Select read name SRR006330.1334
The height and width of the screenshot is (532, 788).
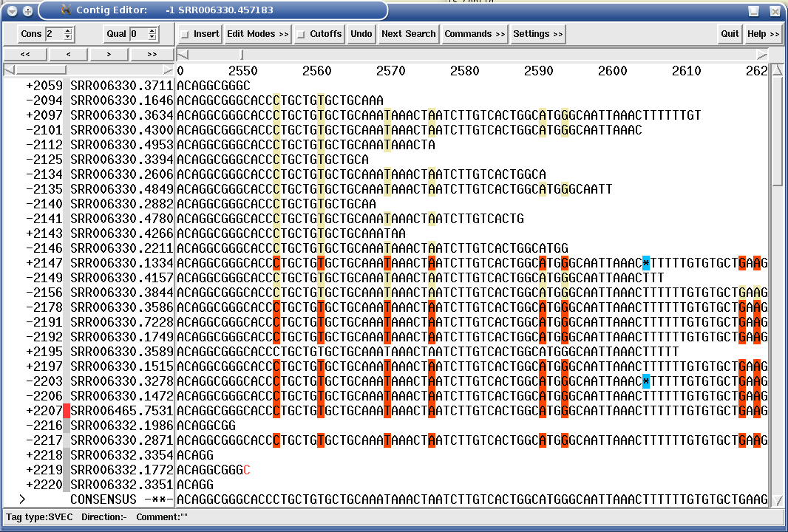click(122, 263)
